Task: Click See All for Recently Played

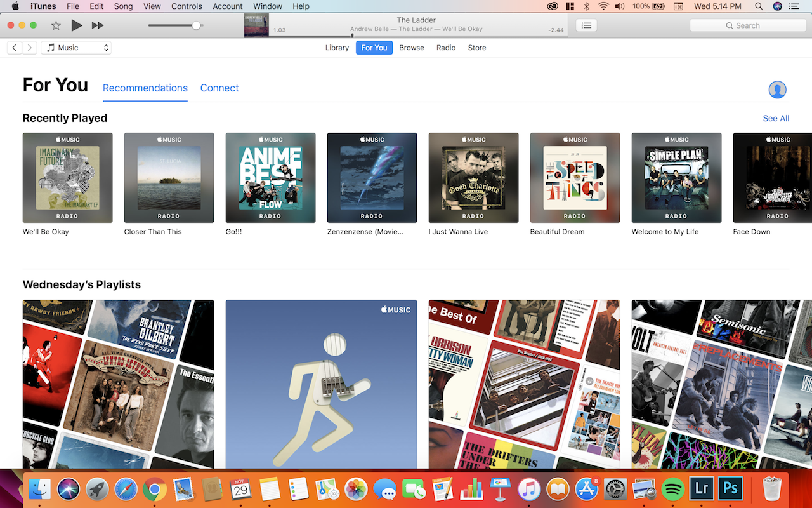Action: tap(776, 118)
